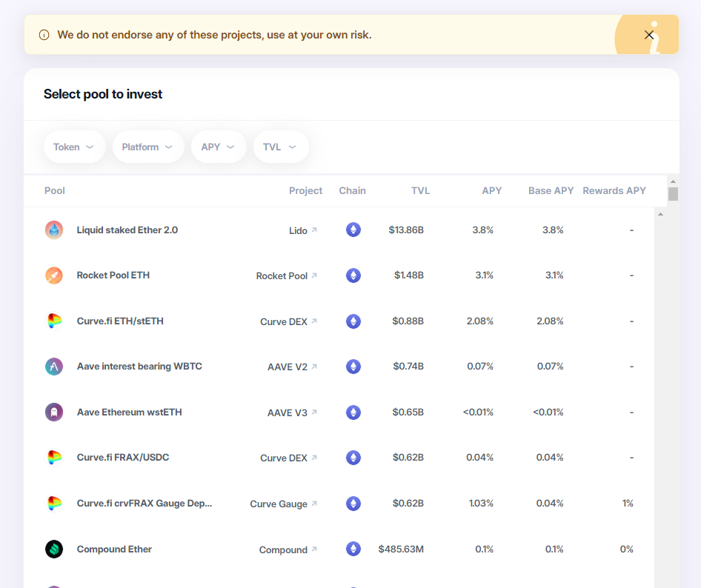The width and height of the screenshot is (701, 588).
Task: Click the info icon in the disclaimer banner
Action: tap(44, 35)
